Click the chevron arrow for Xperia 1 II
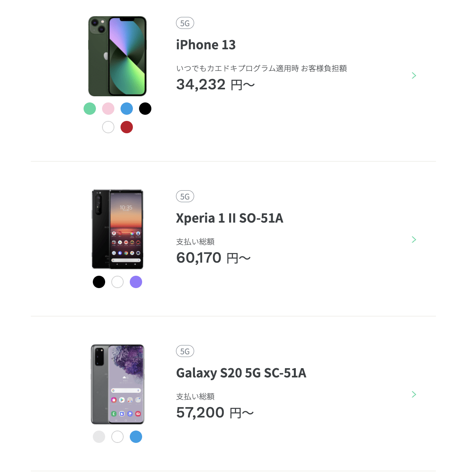The image size is (461, 476). tap(414, 240)
